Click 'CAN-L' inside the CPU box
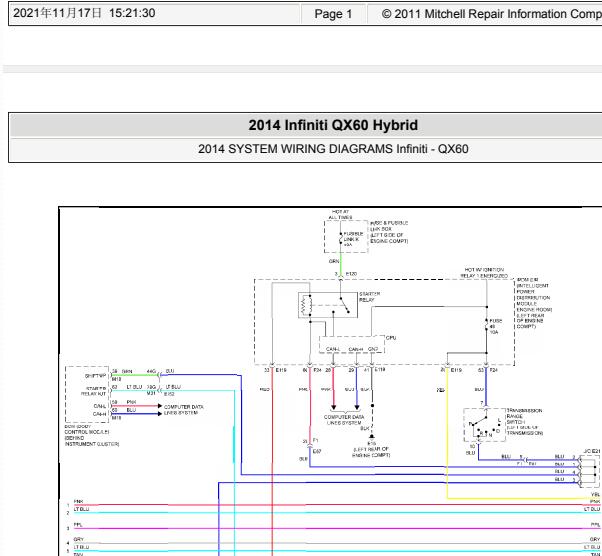Screen dimensions: 602x556 coord(333,349)
